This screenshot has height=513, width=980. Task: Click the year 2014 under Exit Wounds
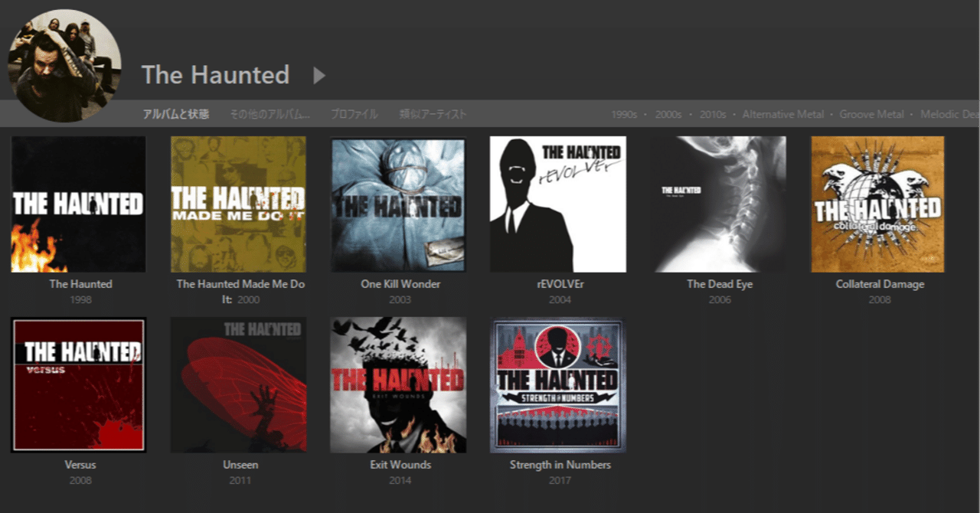pos(400,480)
